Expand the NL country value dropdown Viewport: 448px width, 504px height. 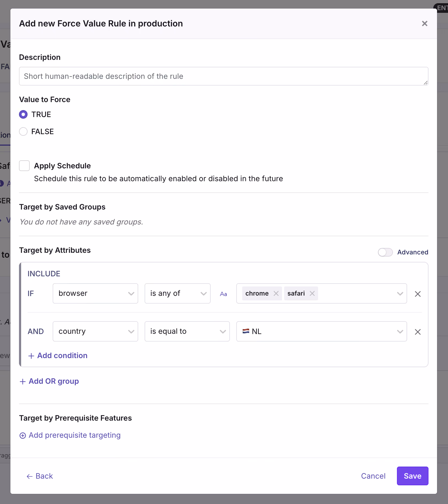pyautogui.click(x=322, y=331)
